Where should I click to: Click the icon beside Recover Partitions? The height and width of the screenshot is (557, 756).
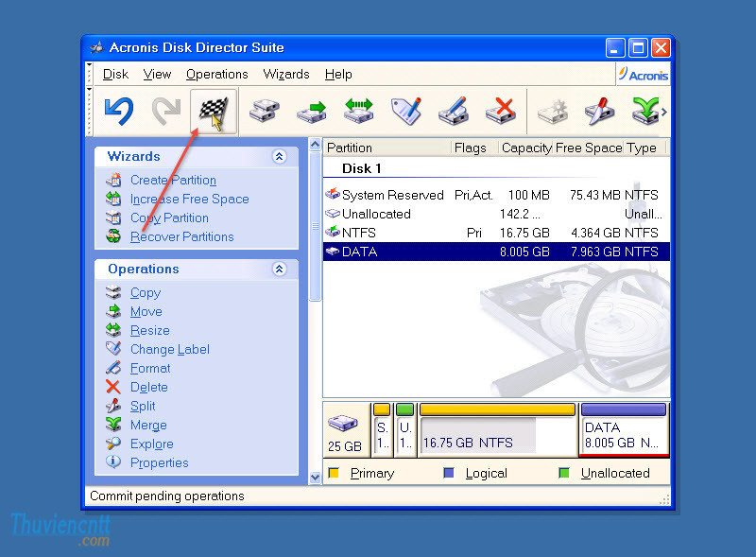pos(113,236)
